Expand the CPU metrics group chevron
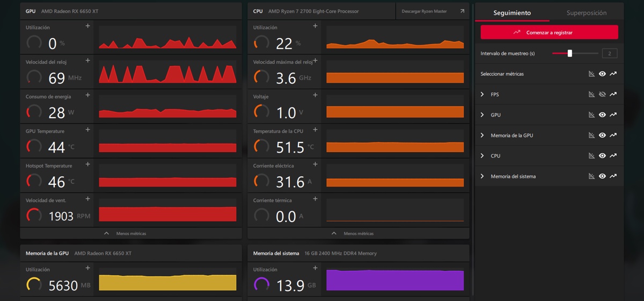 click(x=482, y=155)
